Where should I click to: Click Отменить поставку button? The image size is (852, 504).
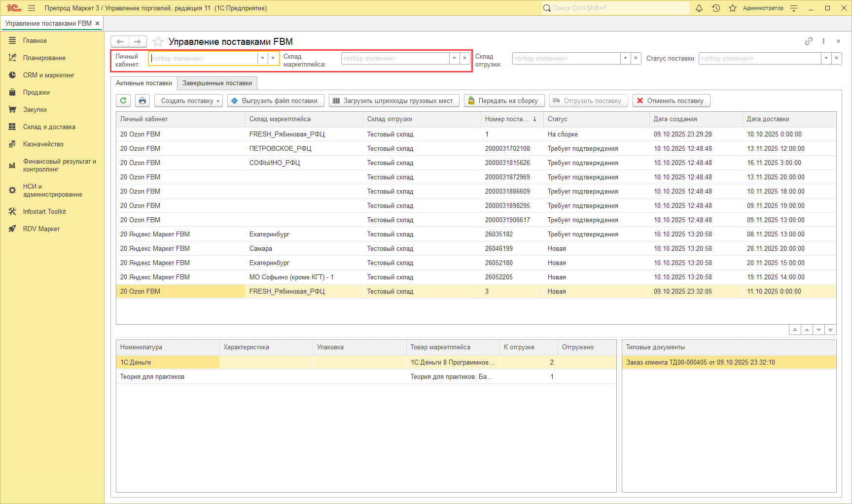coord(671,101)
